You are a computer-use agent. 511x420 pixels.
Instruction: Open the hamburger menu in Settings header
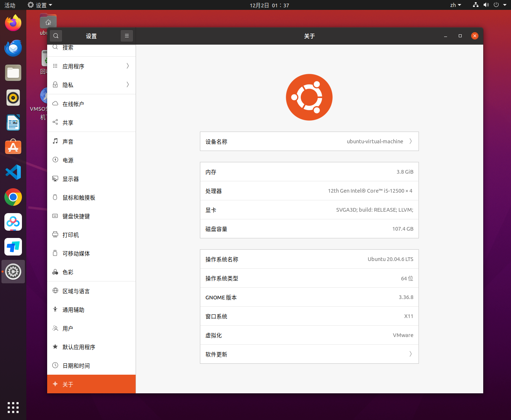coord(127,36)
